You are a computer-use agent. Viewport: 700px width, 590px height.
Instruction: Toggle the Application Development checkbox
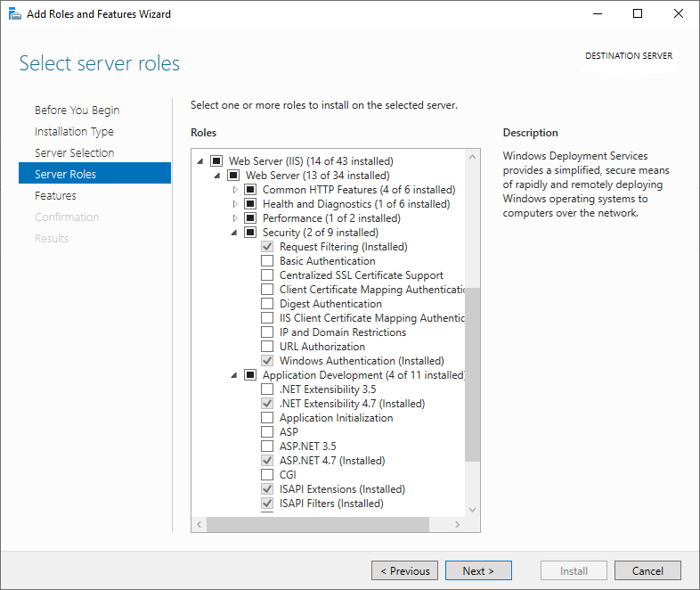tap(250, 374)
